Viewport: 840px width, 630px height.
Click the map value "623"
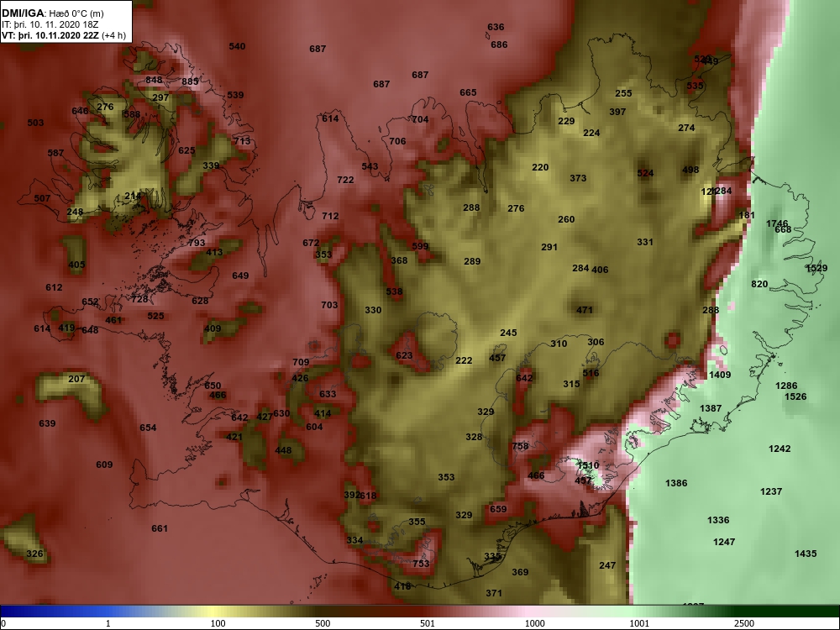click(404, 355)
